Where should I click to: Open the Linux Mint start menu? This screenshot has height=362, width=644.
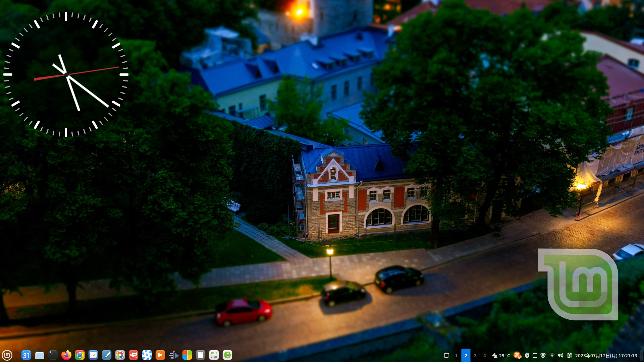(x=7, y=355)
